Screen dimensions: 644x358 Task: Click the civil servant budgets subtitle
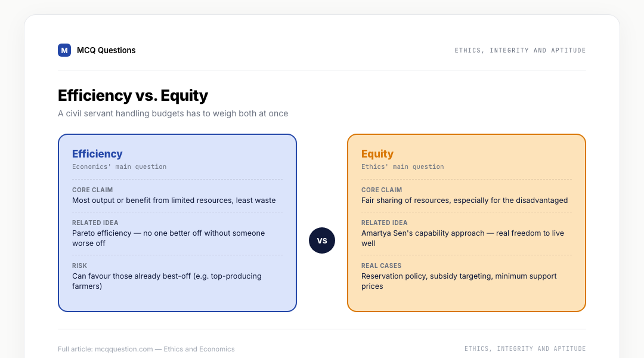(x=173, y=113)
